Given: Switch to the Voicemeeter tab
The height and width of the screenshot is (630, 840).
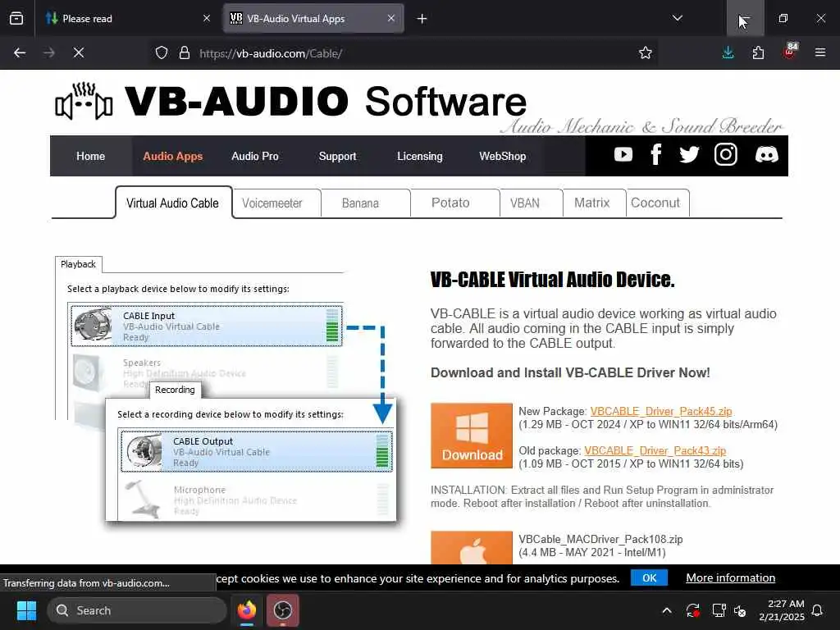Looking at the screenshot, I should (x=272, y=203).
